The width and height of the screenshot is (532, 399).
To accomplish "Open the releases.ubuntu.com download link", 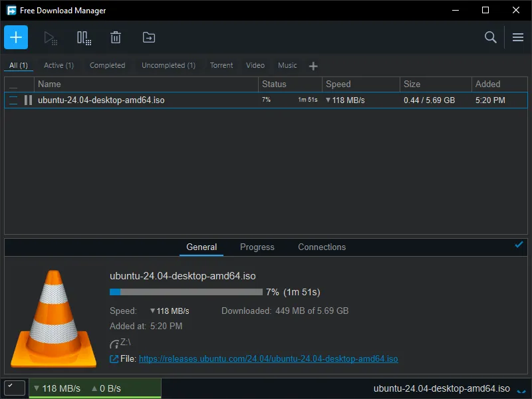I will 268,359.
